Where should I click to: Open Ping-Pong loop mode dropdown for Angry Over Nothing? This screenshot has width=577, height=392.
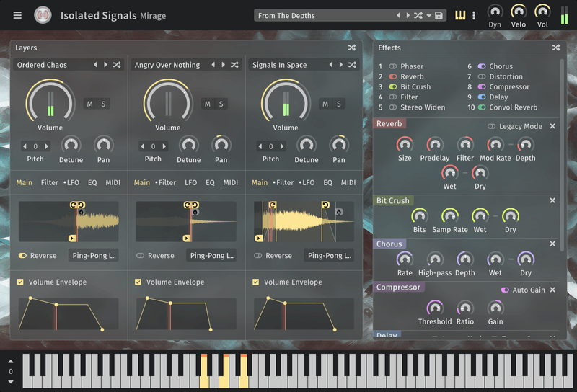tap(211, 256)
